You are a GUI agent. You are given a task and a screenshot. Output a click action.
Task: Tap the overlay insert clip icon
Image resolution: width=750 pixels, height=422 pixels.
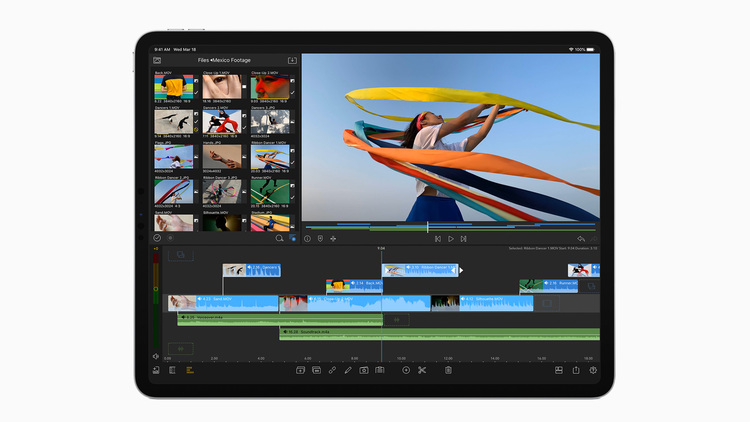click(x=300, y=370)
